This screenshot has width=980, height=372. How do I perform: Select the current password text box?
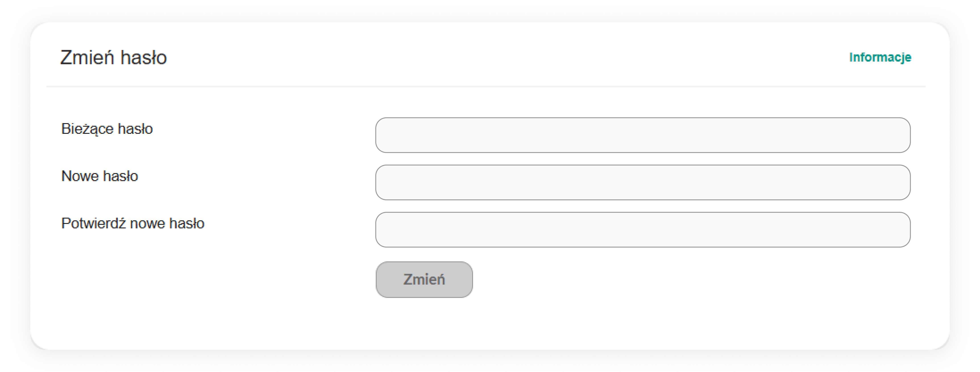[643, 135]
